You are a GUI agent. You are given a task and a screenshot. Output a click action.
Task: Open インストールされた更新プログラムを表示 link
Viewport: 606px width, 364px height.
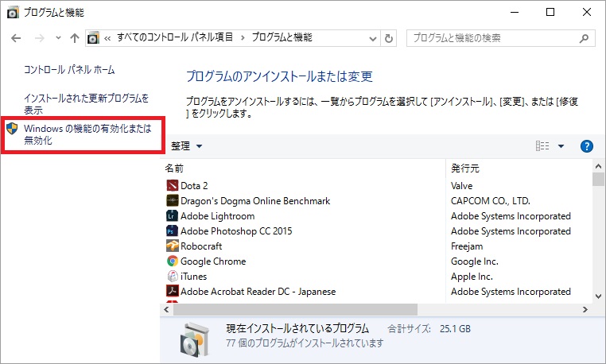(86, 104)
